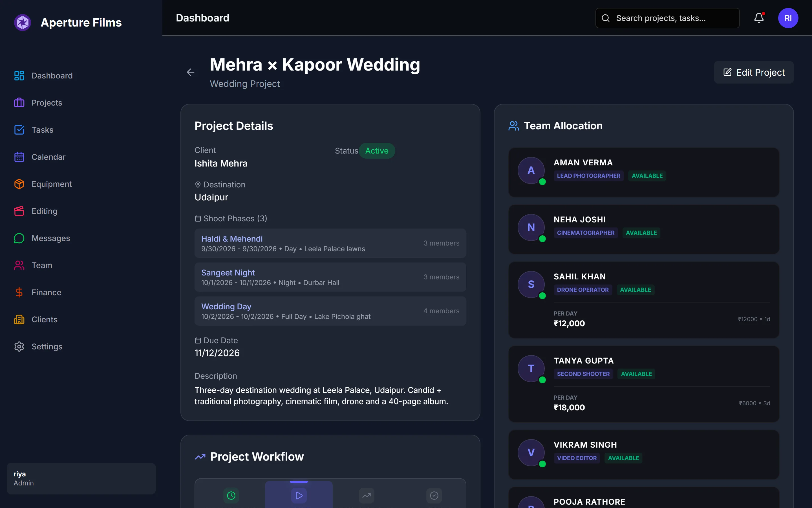Click the Aperture Films logo icon
Viewport: 812px width, 508px height.
click(23, 23)
